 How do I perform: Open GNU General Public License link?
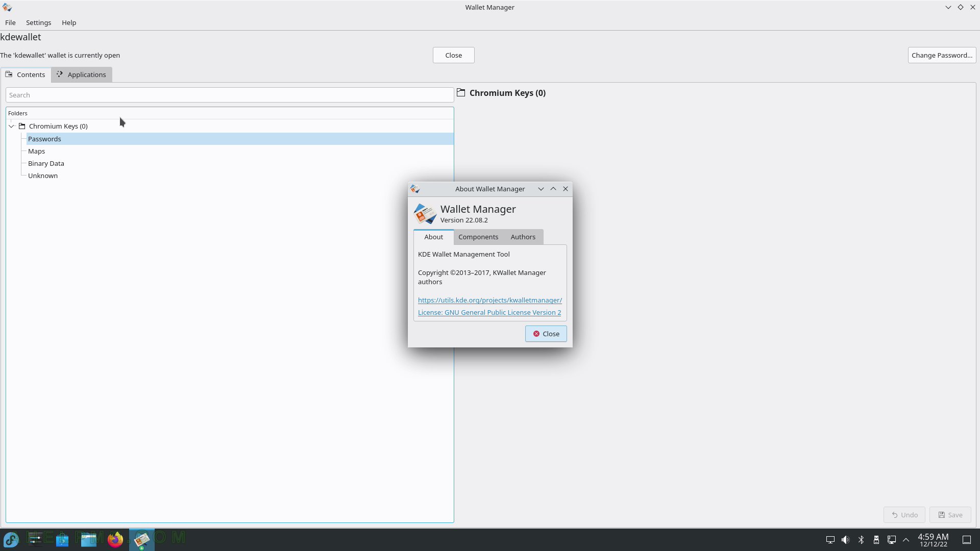click(x=489, y=312)
